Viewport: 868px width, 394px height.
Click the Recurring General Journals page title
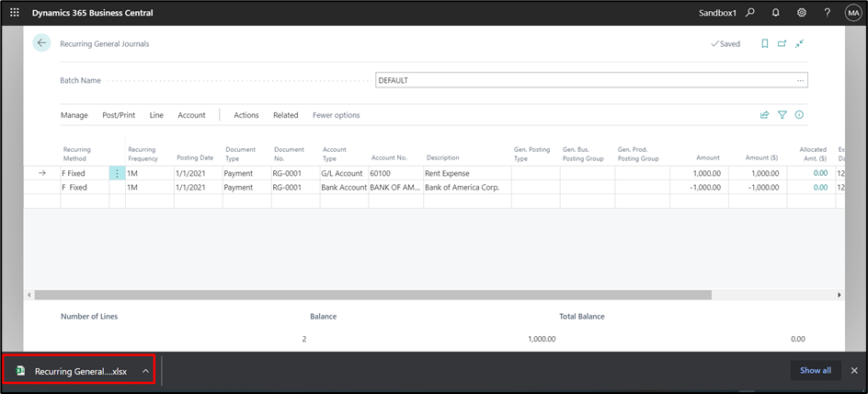[x=105, y=44]
